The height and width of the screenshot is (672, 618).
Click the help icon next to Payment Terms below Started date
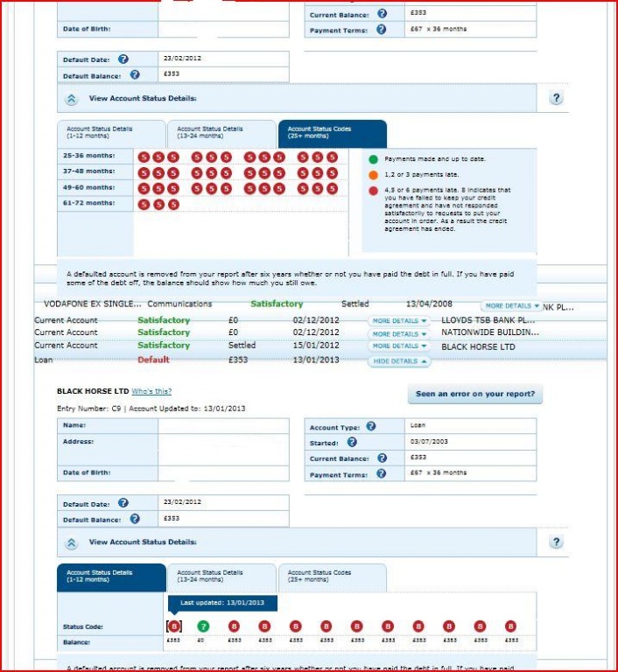click(x=382, y=473)
